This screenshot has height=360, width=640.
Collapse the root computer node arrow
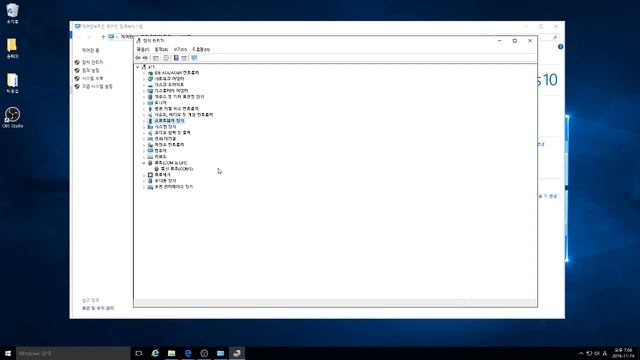138,67
